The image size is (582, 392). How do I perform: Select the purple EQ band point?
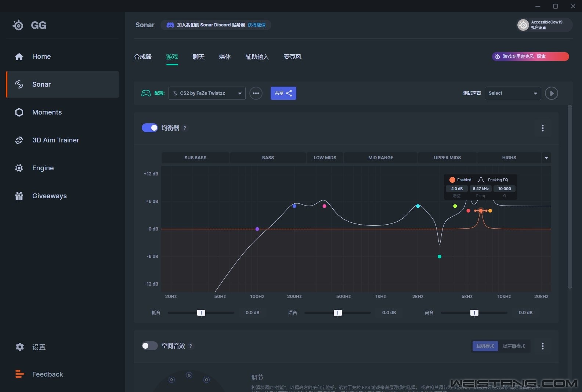tap(257, 229)
